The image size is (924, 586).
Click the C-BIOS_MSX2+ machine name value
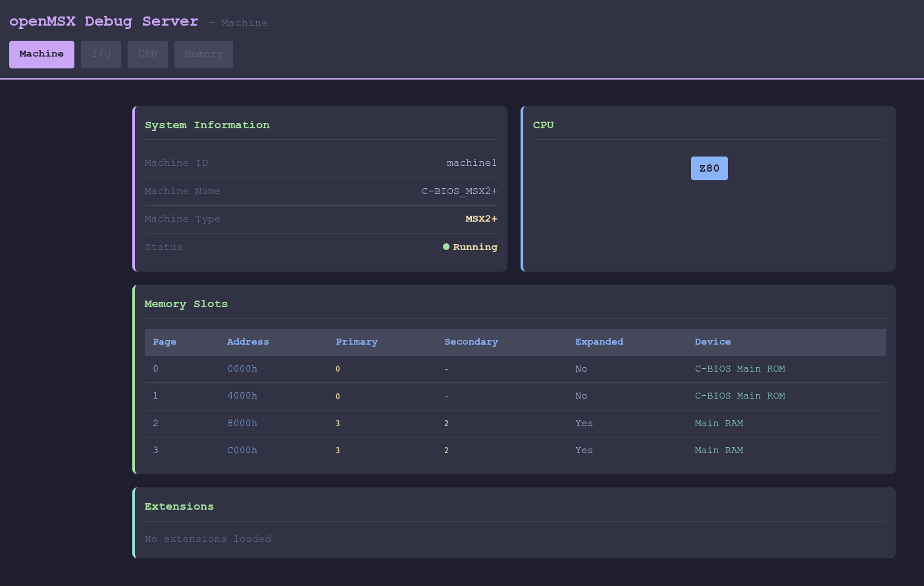[x=459, y=191]
